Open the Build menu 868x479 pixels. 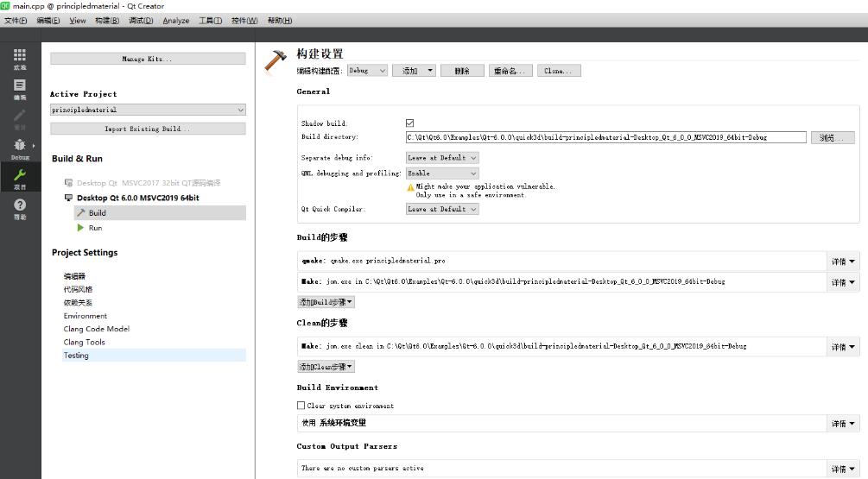(107, 21)
